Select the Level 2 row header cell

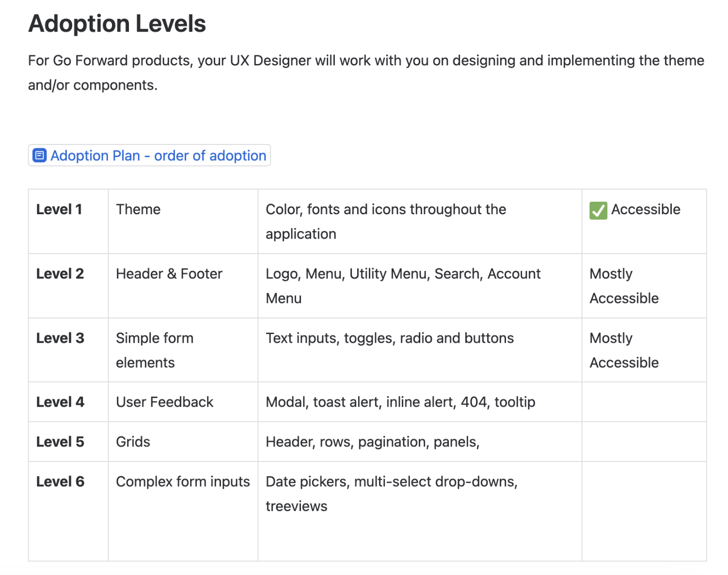60,274
